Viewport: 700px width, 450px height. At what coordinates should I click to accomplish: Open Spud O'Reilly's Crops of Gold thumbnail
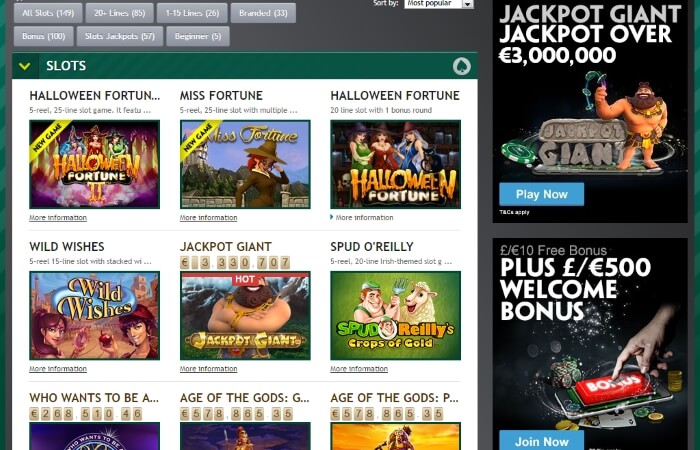coord(396,315)
